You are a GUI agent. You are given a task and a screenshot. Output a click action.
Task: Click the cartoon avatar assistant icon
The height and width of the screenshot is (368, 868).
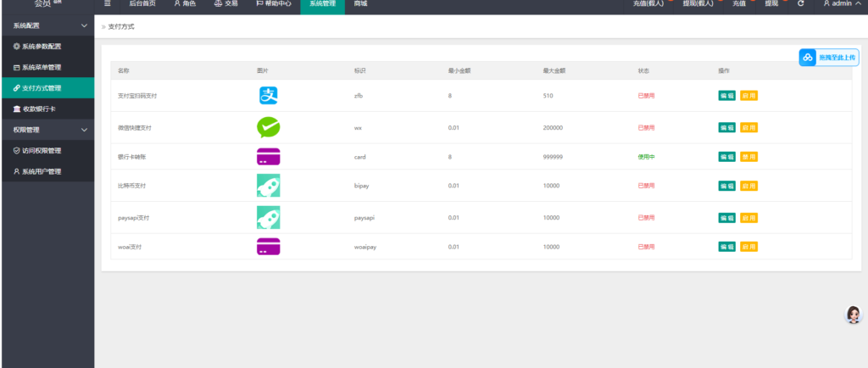coord(854,315)
